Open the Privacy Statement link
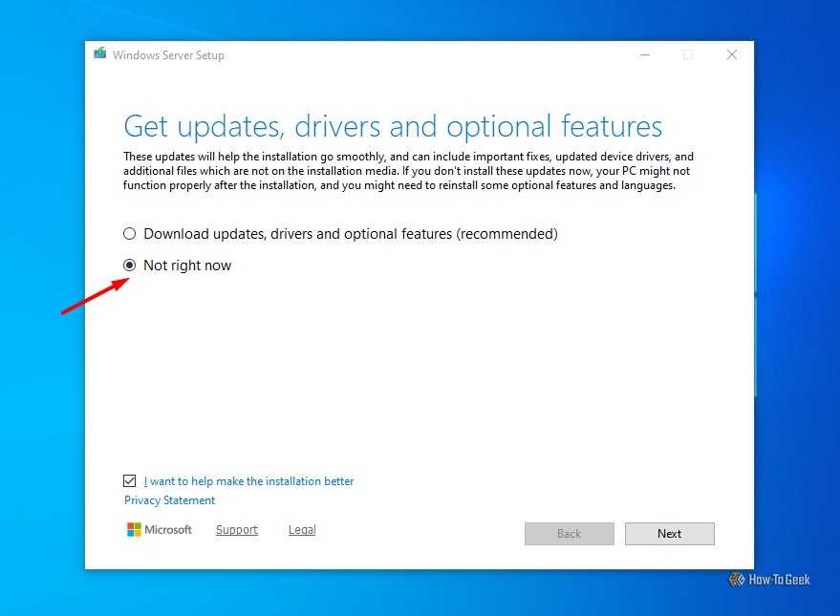 click(x=169, y=499)
